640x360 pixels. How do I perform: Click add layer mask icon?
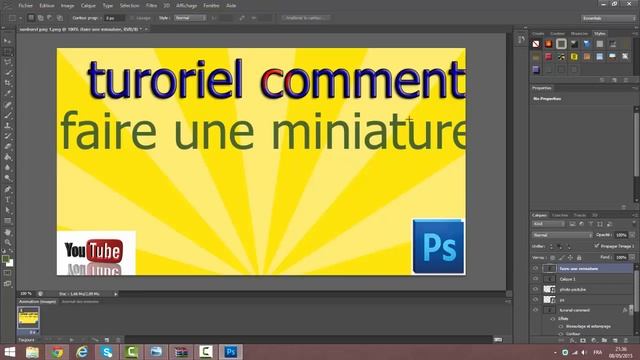pyautogui.click(x=583, y=340)
